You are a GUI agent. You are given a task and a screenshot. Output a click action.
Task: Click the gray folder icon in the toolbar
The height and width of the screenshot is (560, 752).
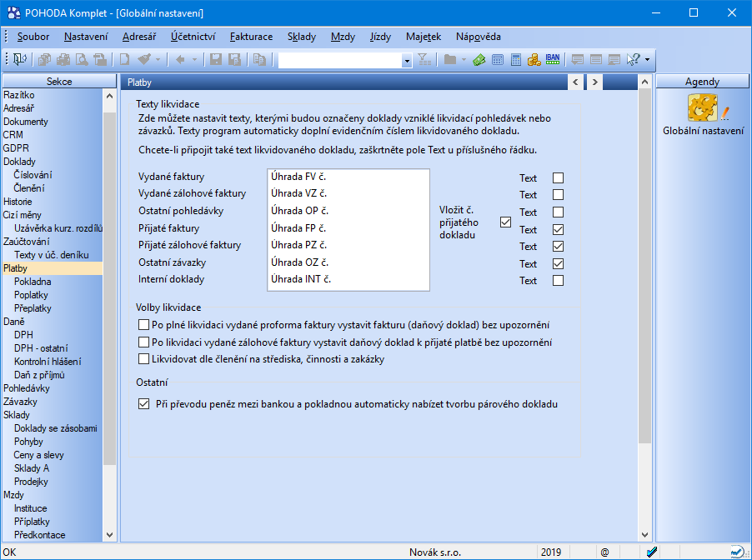(450, 59)
